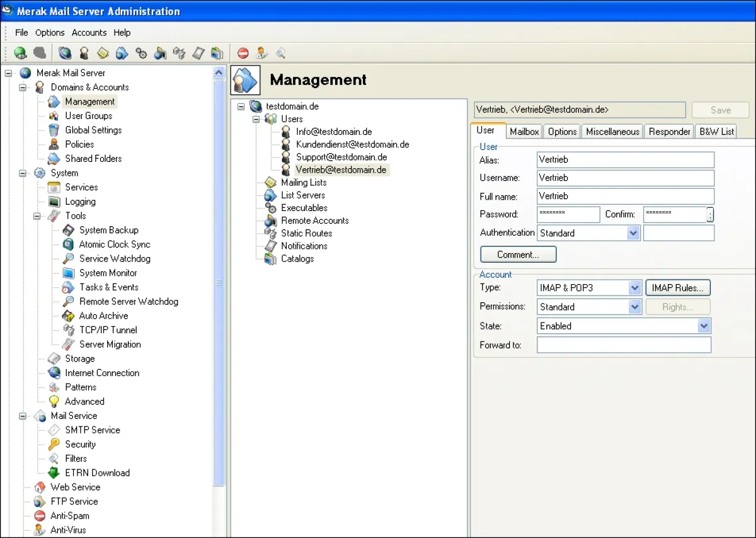Screen dimensions: 756x538
Task: Collapse the Tools tree node
Action: (37, 216)
